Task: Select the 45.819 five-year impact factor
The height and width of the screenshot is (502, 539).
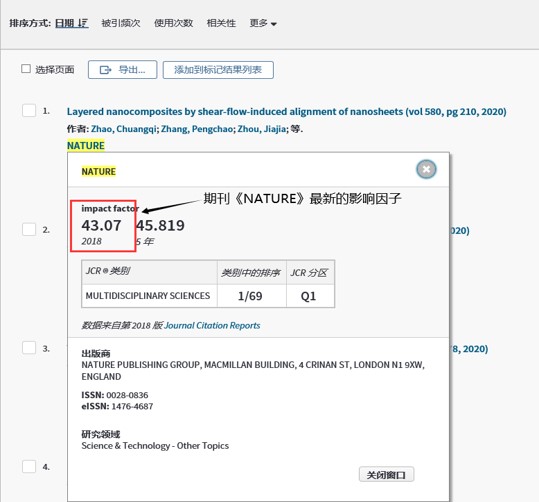Action: pyautogui.click(x=160, y=226)
